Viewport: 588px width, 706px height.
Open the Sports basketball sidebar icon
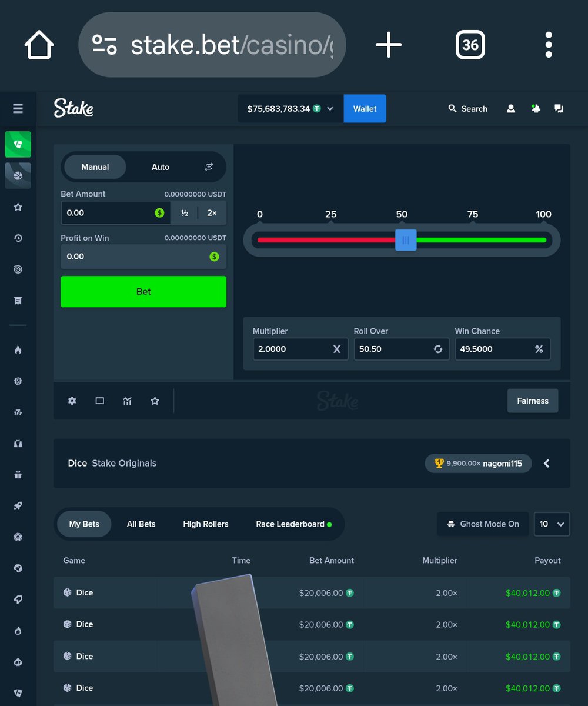point(18,175)
